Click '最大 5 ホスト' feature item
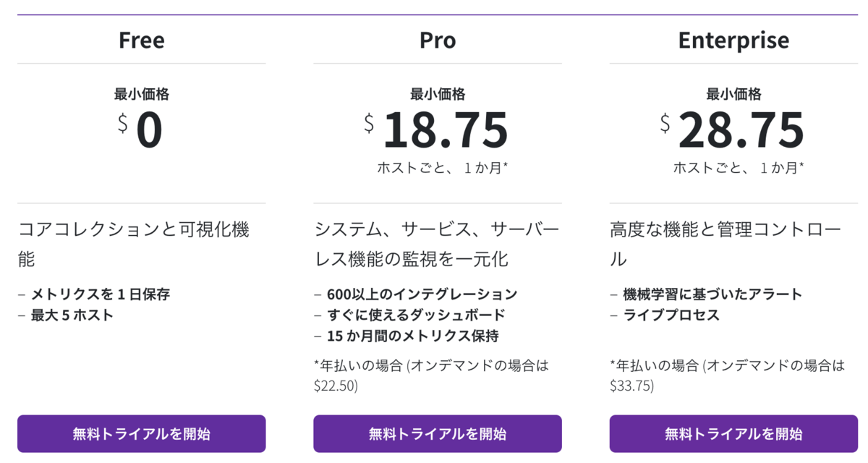The image size is (868, 463). pos(66,315)
